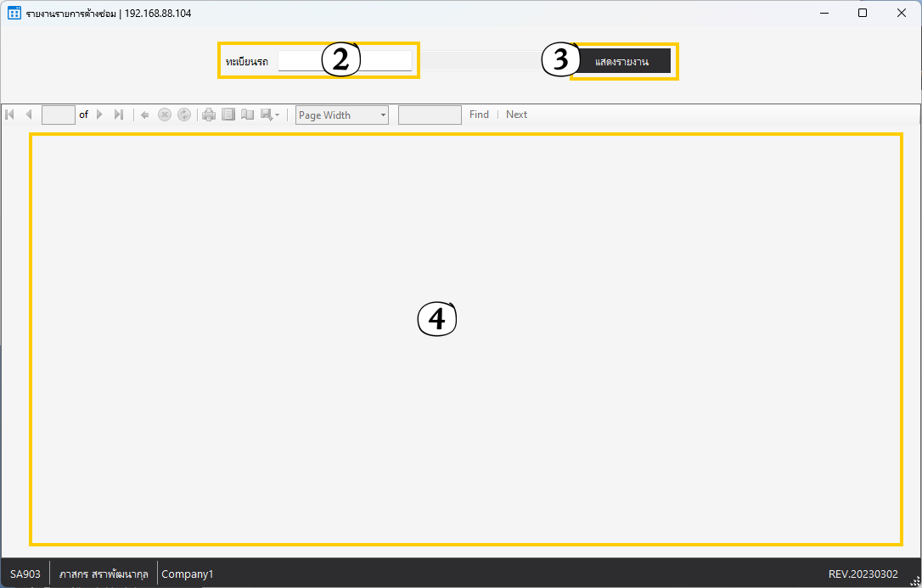Click the application icon in title bar
The image size is (922, 588).
coord(14,13)
